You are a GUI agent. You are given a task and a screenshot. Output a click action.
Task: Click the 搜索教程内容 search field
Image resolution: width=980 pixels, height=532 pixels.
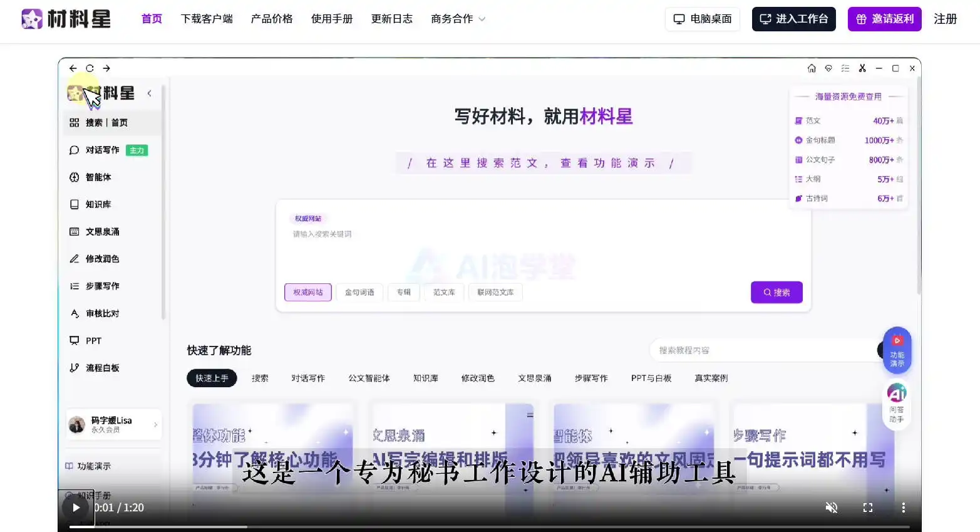pos(764,350)
